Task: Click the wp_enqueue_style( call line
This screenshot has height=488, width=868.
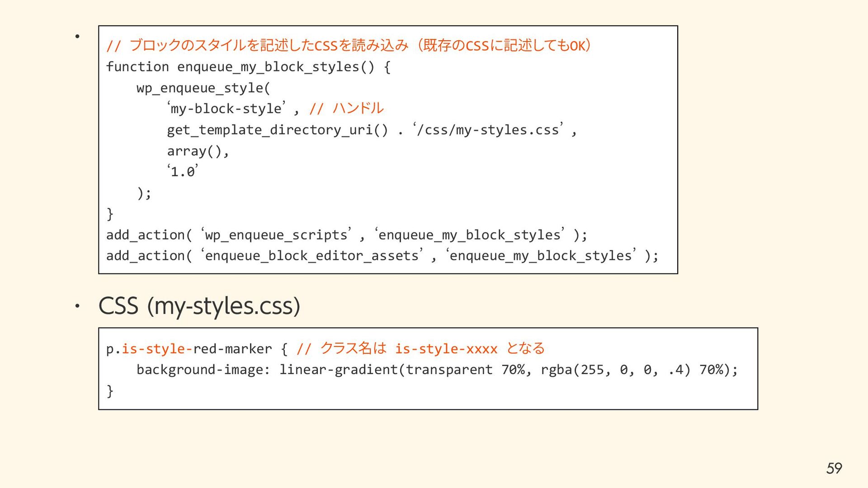Action: [203, 88]
